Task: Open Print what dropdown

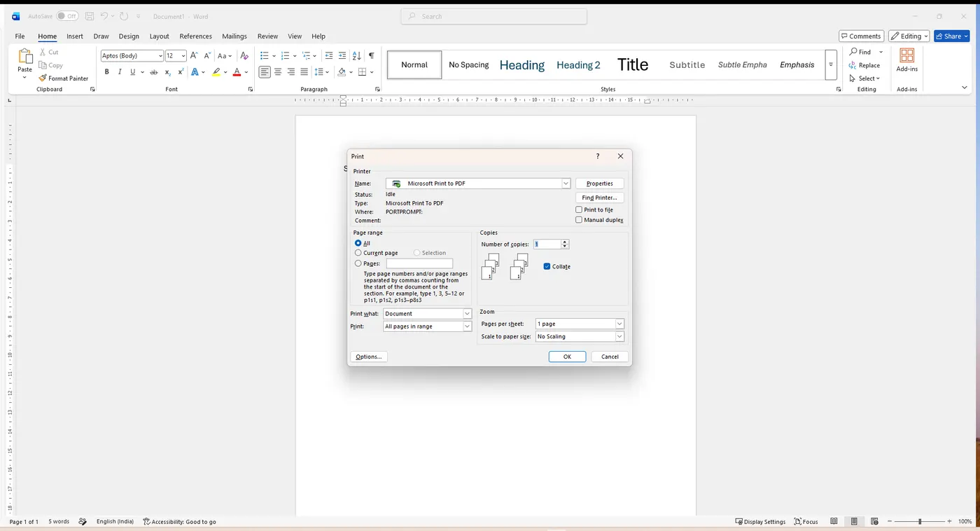Action: [x=467, y=314]
